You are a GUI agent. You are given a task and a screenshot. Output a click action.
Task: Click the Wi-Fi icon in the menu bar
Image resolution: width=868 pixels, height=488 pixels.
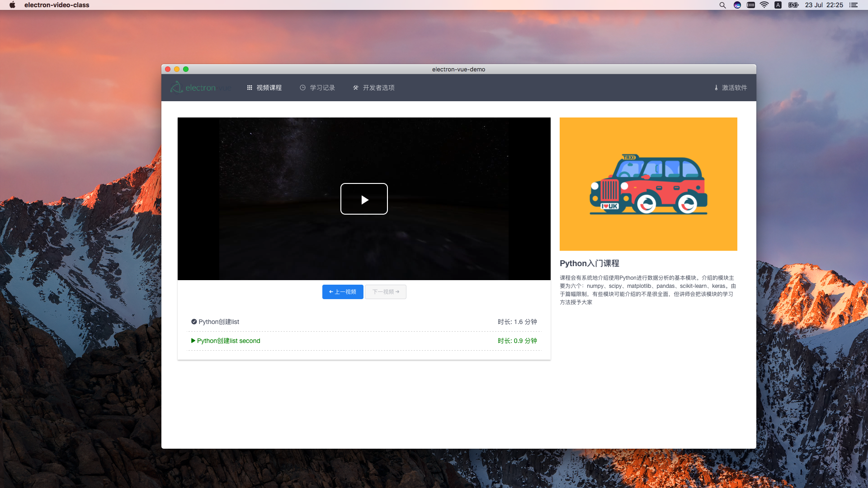764,5
